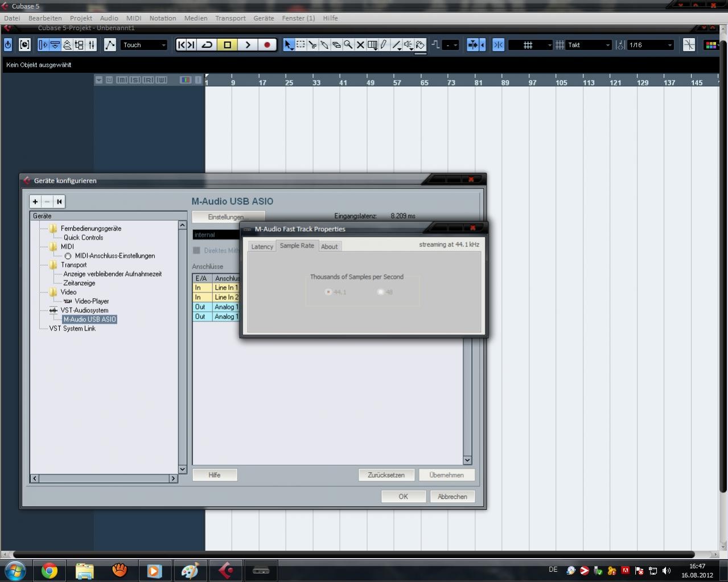Go to previous marker transport button

[181, 45]
